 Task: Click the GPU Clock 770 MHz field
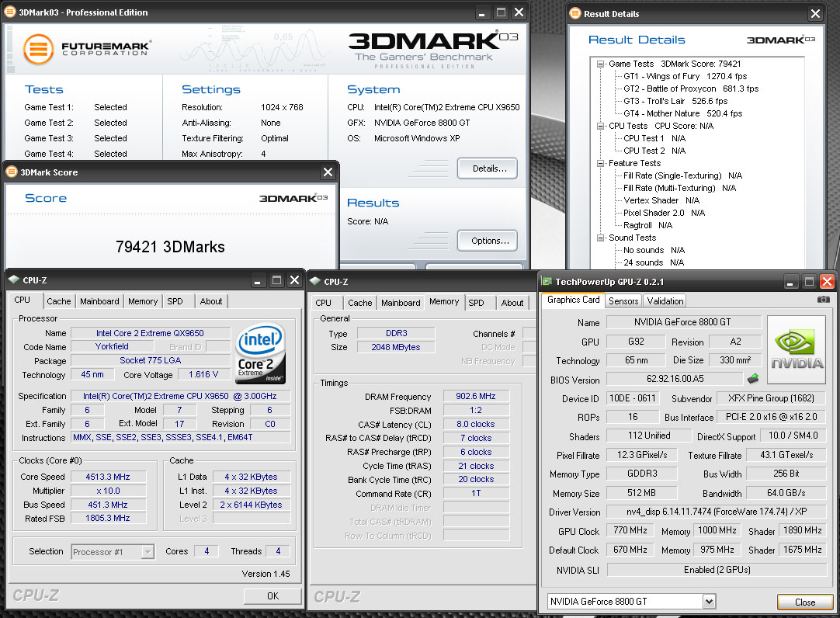tap(630, 530)
